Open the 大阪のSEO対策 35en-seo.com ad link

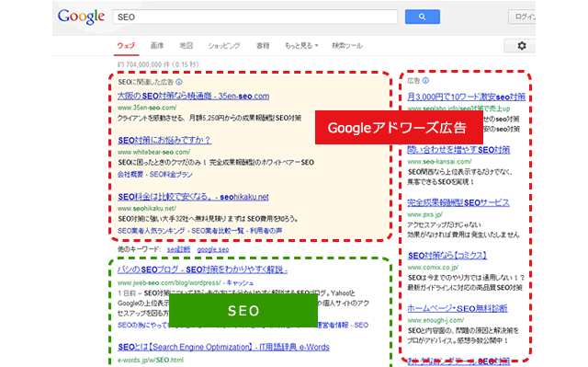(193, 96)
